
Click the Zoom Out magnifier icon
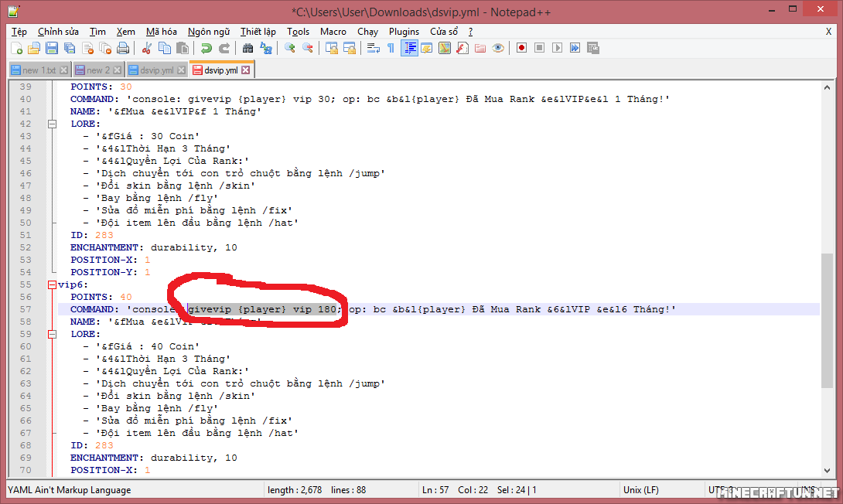308,49
